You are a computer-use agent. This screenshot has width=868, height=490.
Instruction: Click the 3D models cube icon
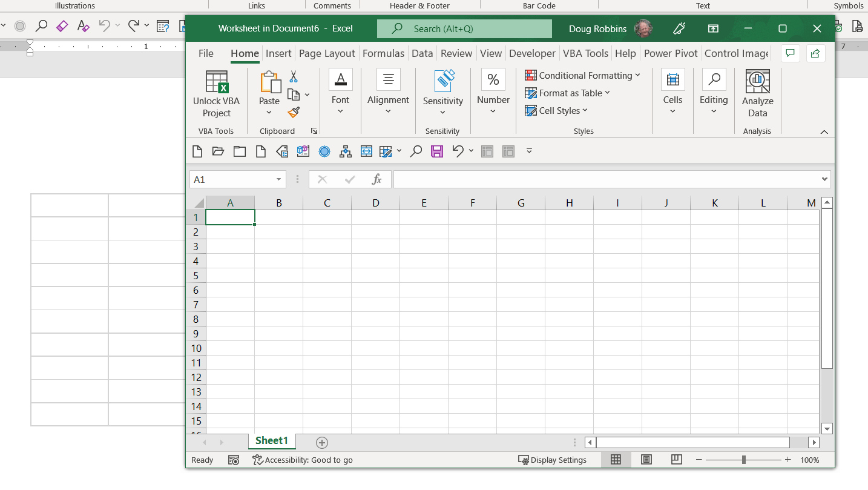click(303, 151)
